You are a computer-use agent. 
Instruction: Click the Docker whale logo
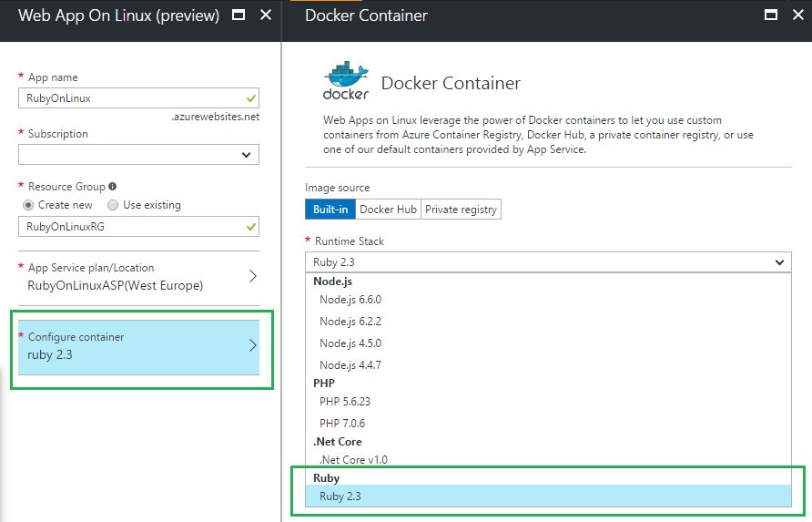(346, 80)
